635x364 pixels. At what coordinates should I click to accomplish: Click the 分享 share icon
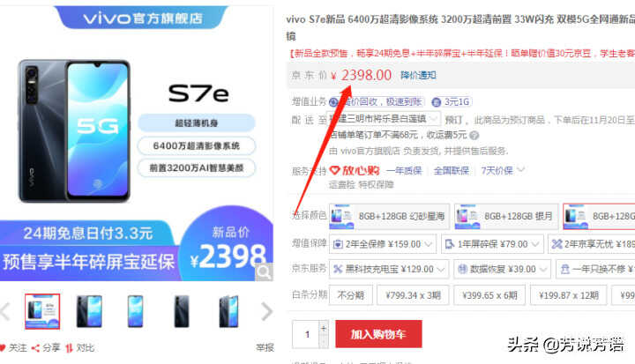coord(35,348)
